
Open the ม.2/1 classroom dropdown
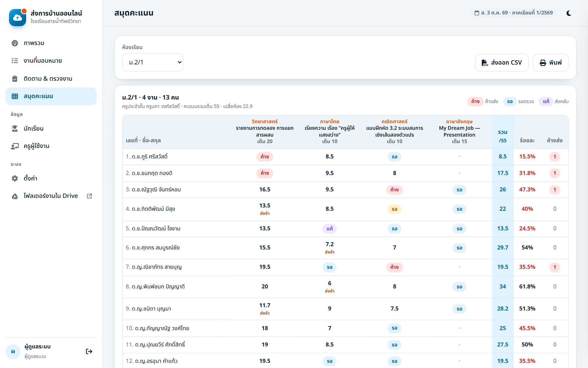(x=152, y=62)
